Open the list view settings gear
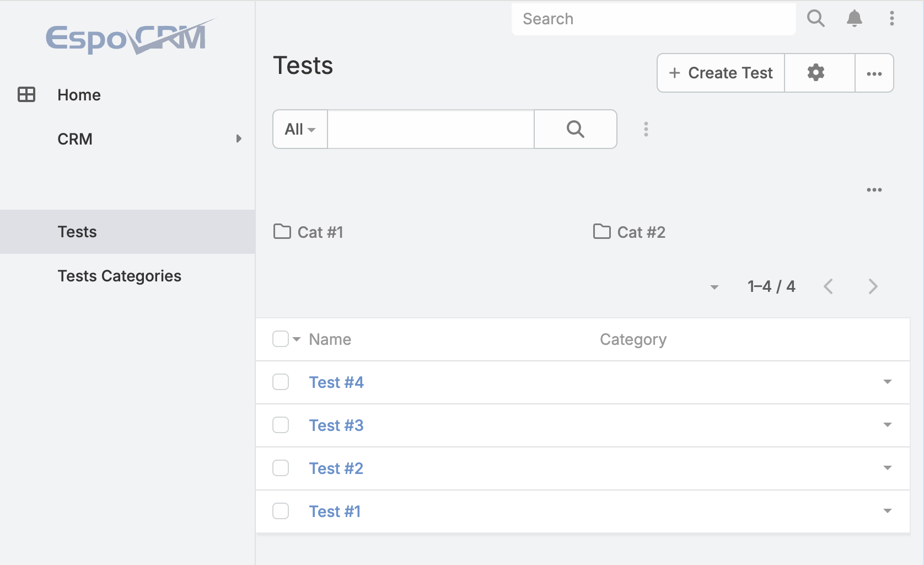Screen dimensions: 924x565 (816, 72)
